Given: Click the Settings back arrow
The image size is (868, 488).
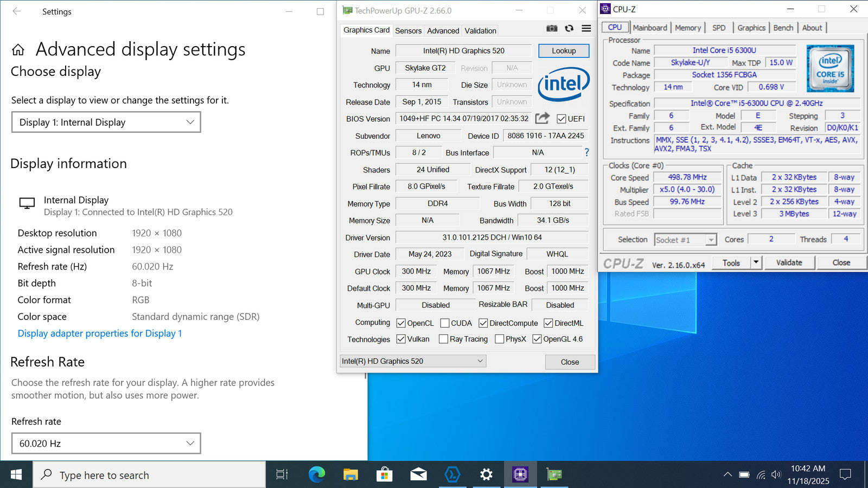Looking at the screenshot, I should tap(17, 11).
